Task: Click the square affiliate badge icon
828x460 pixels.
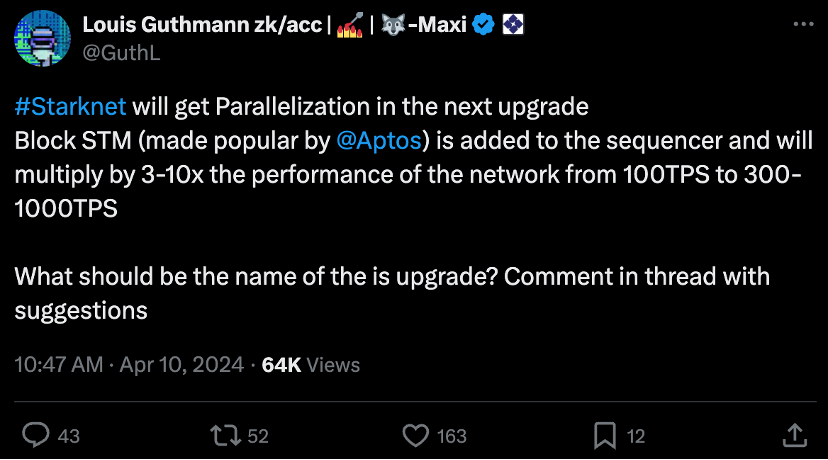Action: pyautogui.click(x=513, y=25)
